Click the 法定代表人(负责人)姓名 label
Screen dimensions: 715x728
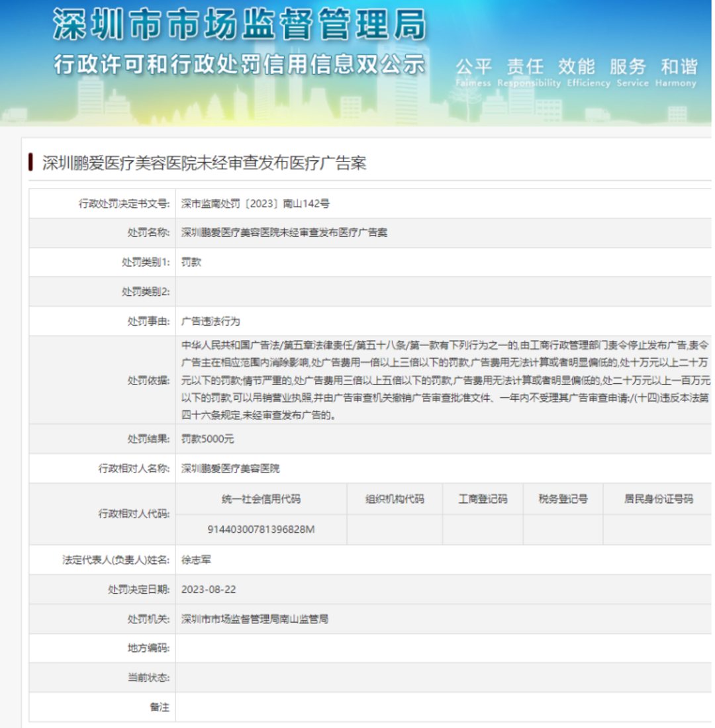coord(116,560)
